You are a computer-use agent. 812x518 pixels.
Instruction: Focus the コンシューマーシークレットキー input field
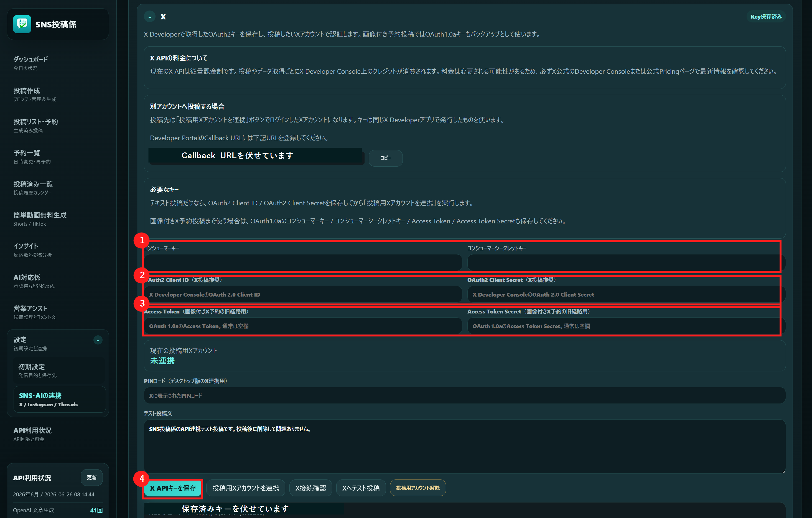click(x=626, y=262)
